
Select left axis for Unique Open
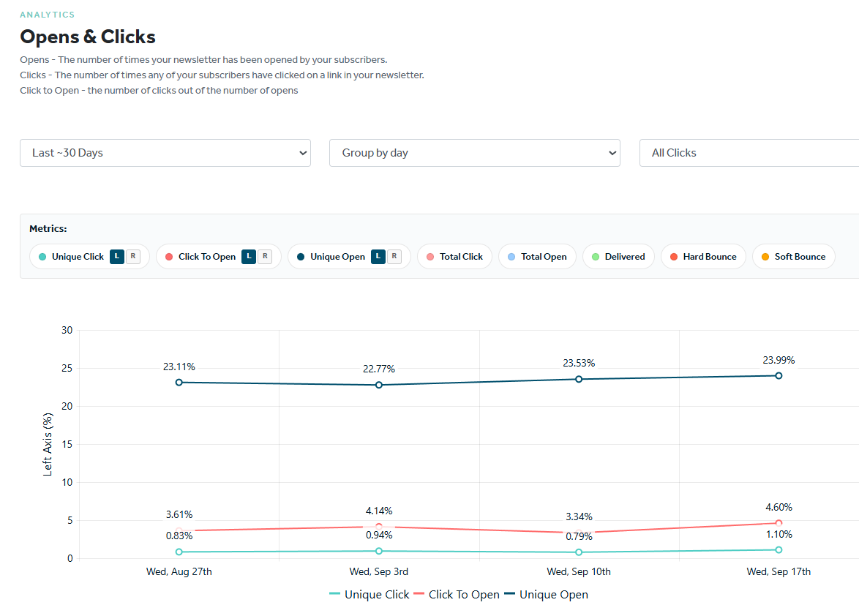pyautogui.click(x=378, y=256)
